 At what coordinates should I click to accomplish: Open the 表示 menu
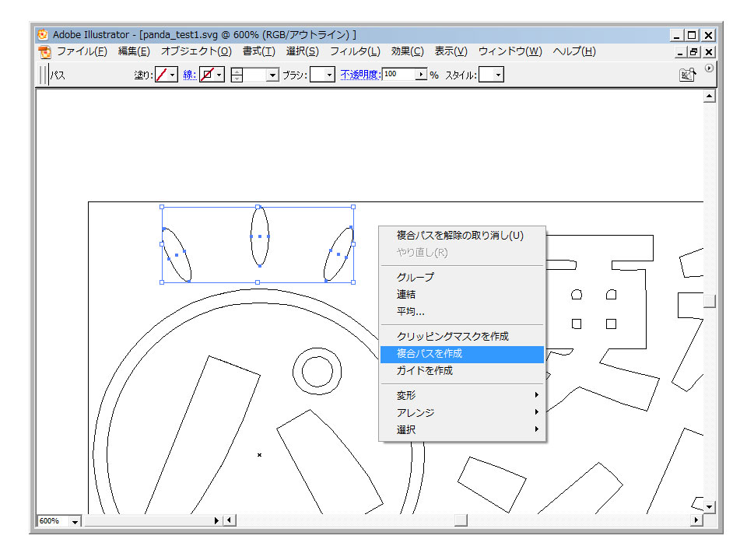451,51
